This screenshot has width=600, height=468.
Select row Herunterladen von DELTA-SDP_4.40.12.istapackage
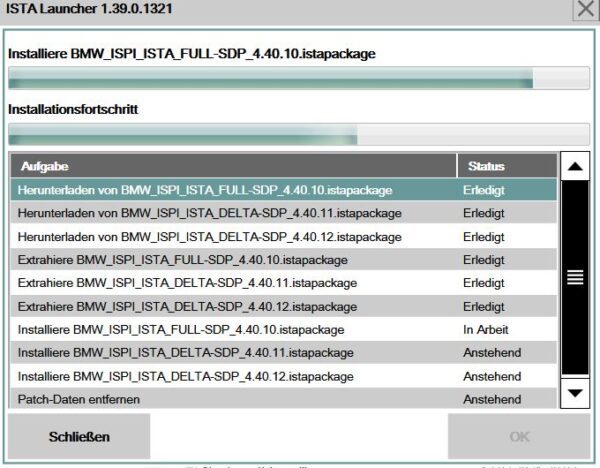click(284, 237)
